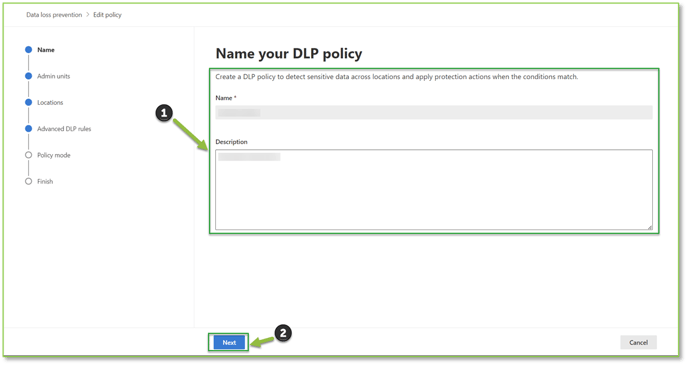Screen dimensions: 687x365
Task: Open the Admin units step label
Action: pyautogui.click(x=53, y=76)
